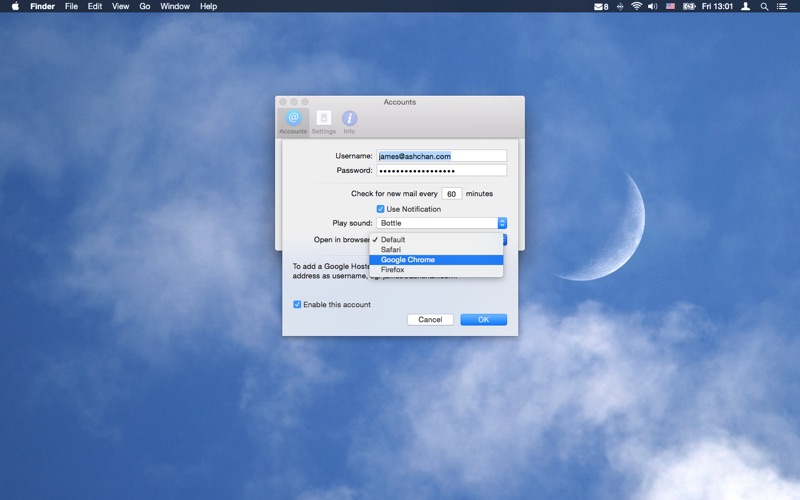Open Notification Center list icon
The width and height of the screenshot is (800, 500).
[785, 6]
